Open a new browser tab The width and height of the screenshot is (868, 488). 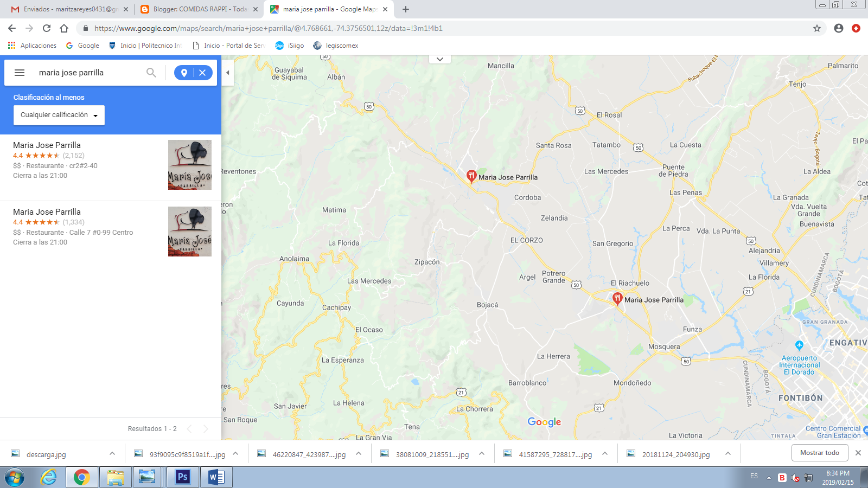[x=406, y=9]
